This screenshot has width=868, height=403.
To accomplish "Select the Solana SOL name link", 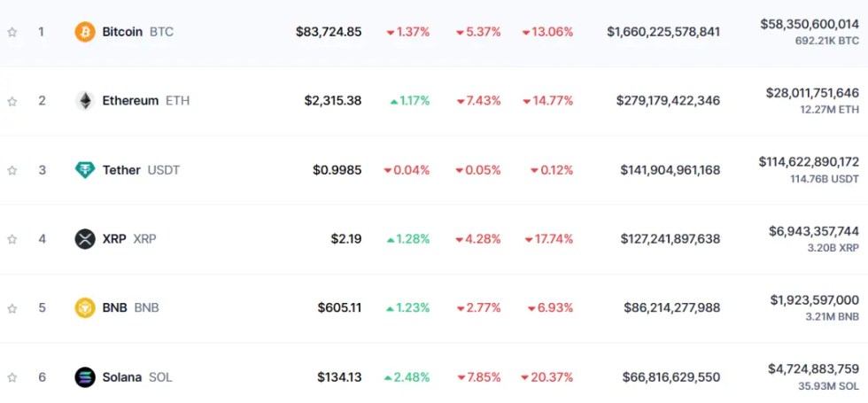I will pyautogui.click(x=136, y=377).
